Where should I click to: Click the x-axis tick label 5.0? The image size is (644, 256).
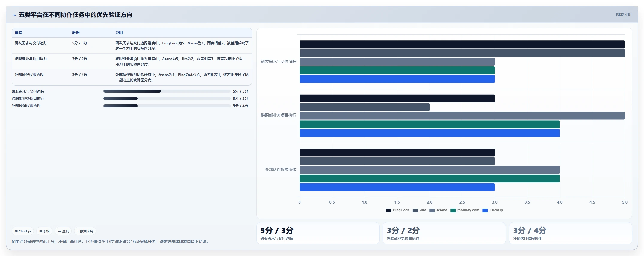coord(625,202)
